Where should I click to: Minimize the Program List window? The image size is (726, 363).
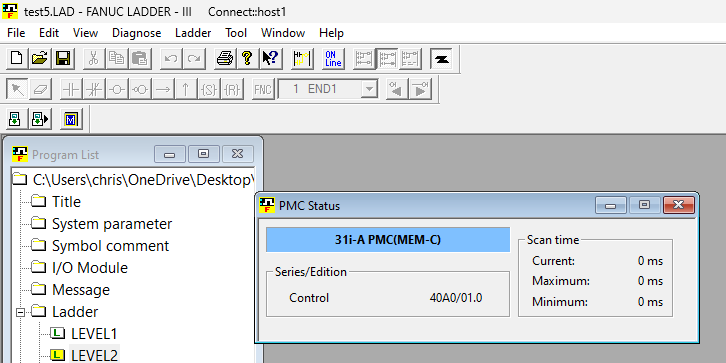click(x=170, y=154)
